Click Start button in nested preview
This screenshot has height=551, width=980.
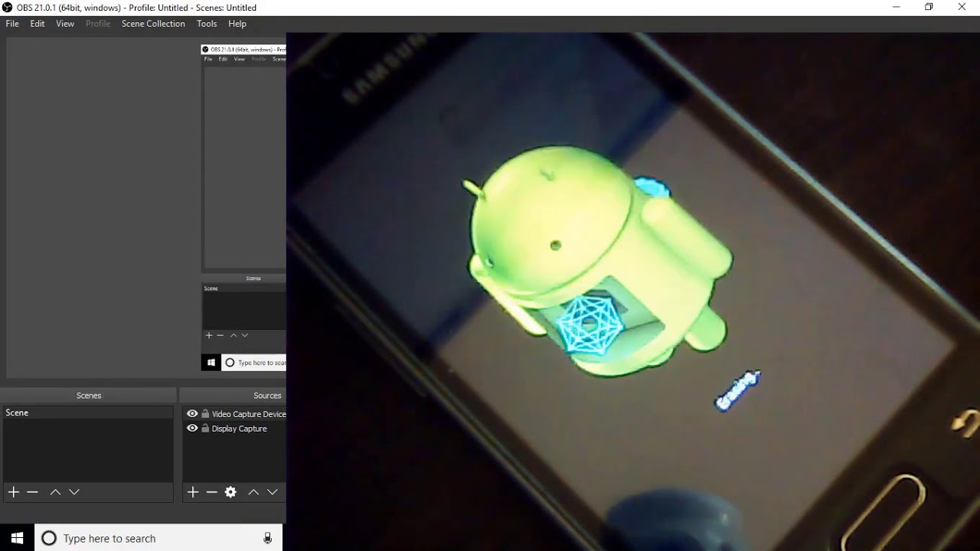click(211, 363)
